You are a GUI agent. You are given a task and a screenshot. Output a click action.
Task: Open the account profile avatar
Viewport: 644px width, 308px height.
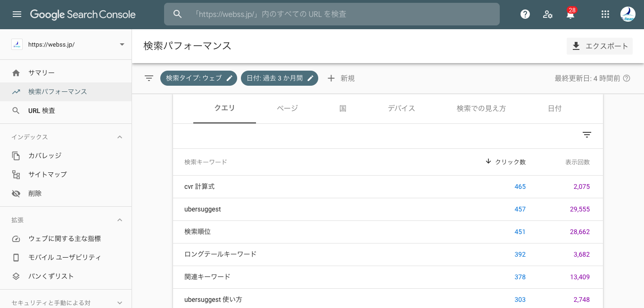(628, 14)
